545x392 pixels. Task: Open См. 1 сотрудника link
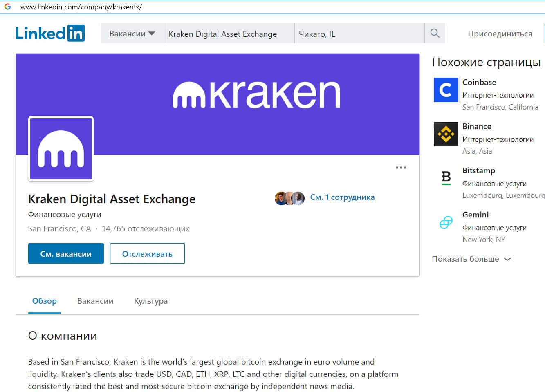[342, 197]
